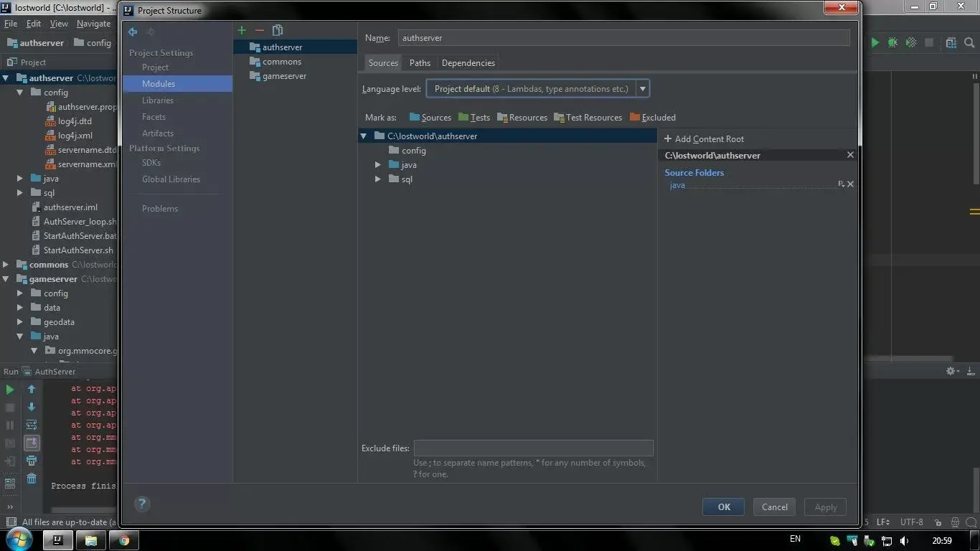The image size is (980, 551).
Task: Open the help question mark button
Action: [x=142, y=504]
